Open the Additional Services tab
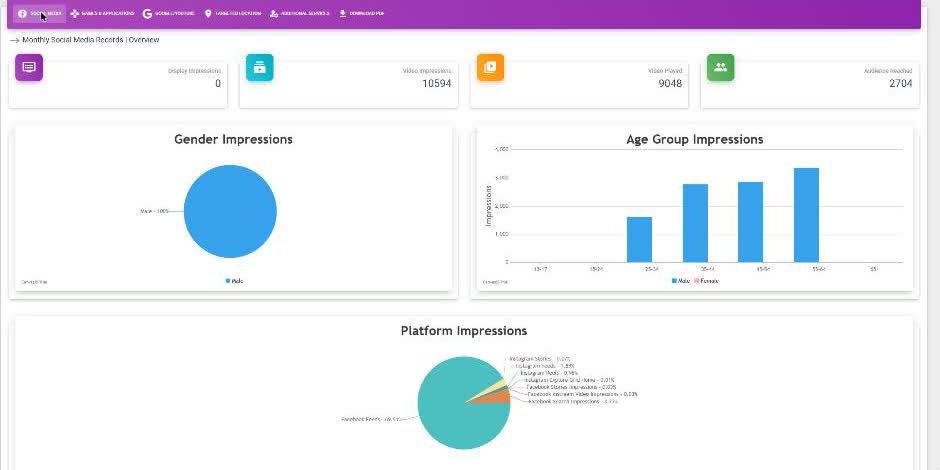940x470 pixels. pyautogui.click(x=300, y=13)
